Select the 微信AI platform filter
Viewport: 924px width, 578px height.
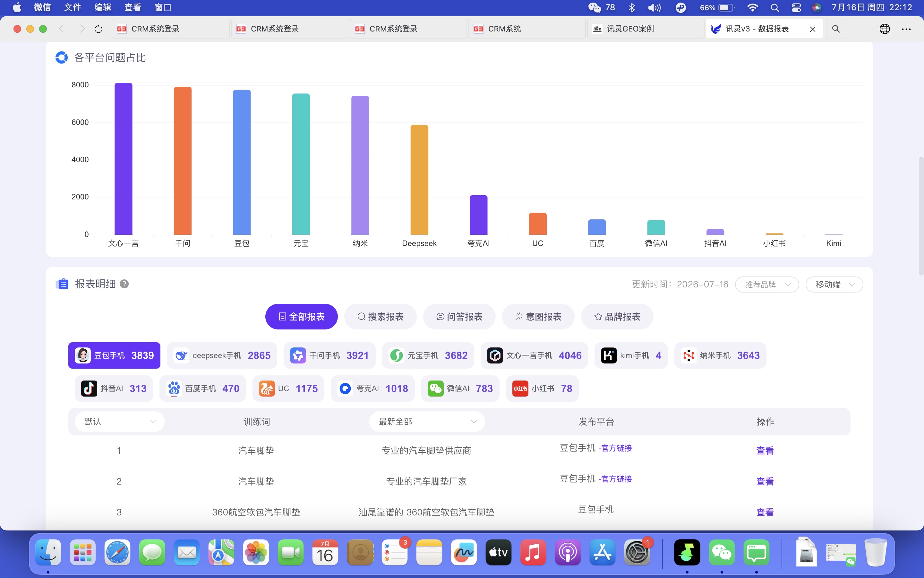pyautogui.click(x=460, y=389)
